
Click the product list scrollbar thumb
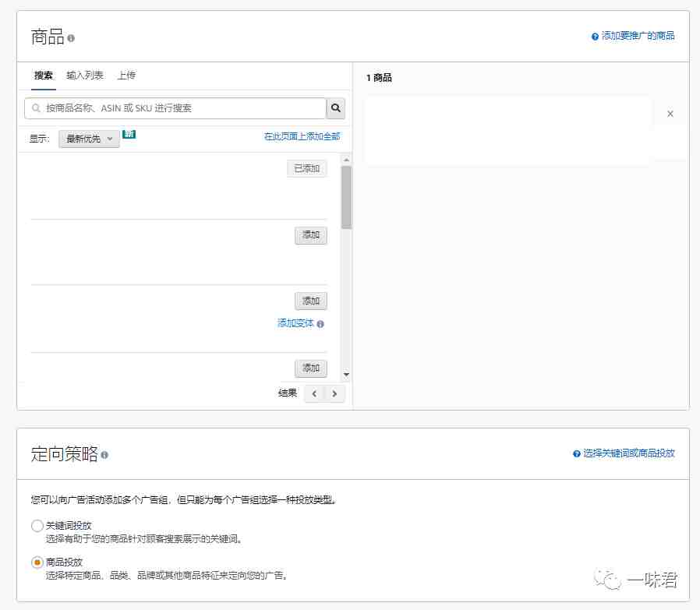(x=346, y=197)
